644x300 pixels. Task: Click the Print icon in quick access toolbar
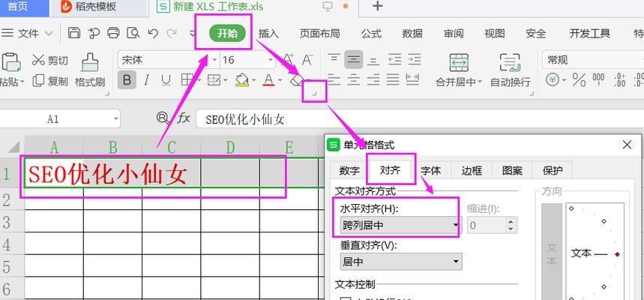tap(113, 33)
